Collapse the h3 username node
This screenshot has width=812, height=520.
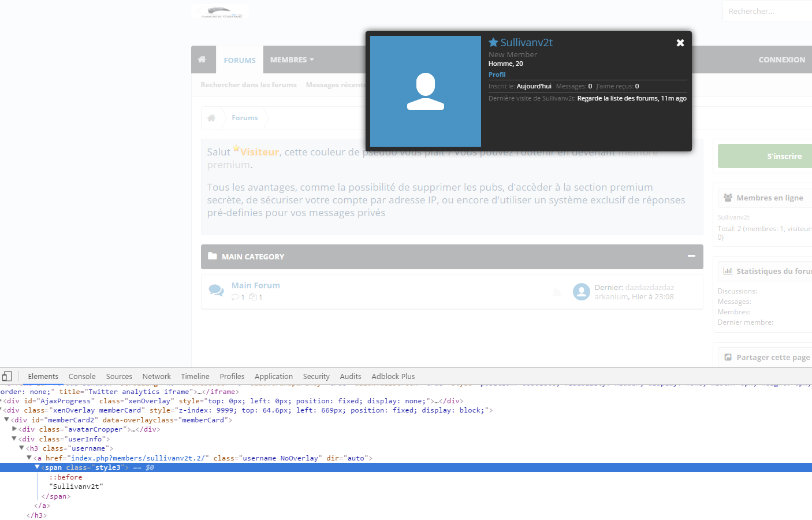[22, 448]
